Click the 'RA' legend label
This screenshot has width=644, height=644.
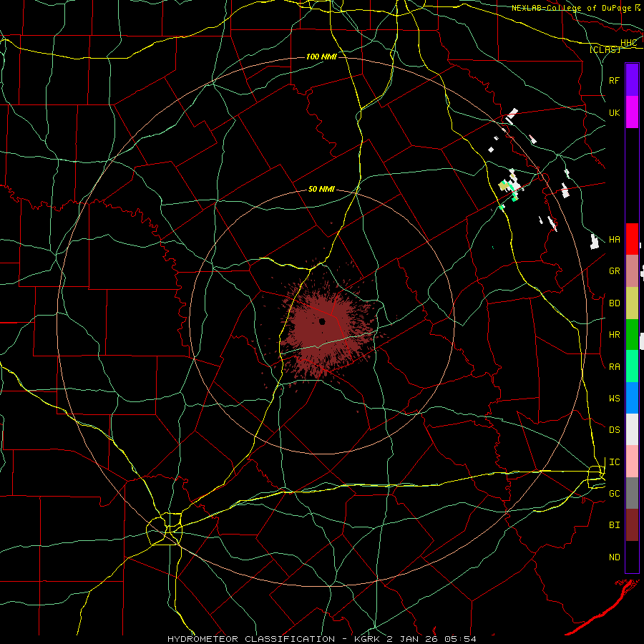click(614, 367)
